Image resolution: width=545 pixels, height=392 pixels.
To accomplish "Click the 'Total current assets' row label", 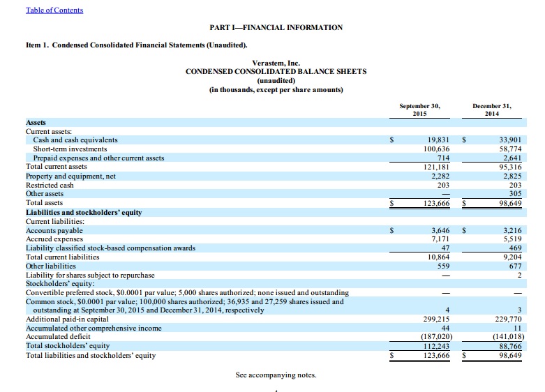I will 57,167.
